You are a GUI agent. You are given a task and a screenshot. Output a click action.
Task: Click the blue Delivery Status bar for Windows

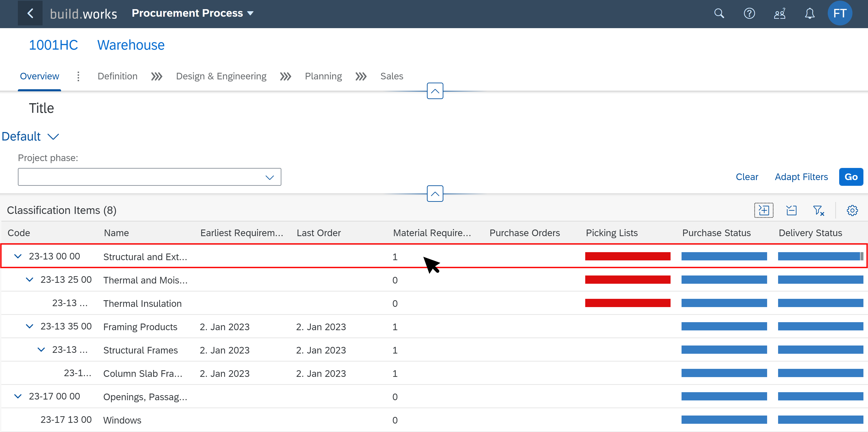(x=820, y=420)
